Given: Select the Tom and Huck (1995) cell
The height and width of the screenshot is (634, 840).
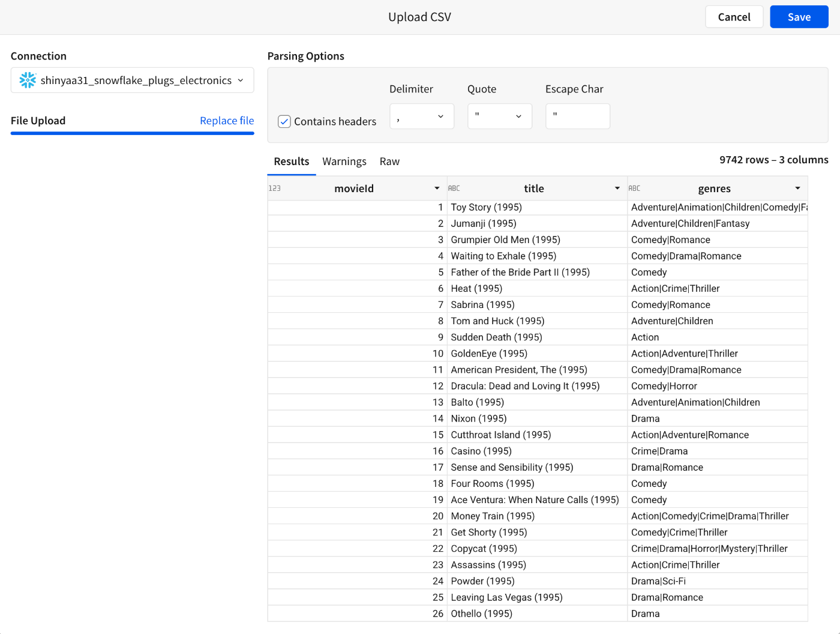Looking at the screenshot, I should click(x=537, y=321).
